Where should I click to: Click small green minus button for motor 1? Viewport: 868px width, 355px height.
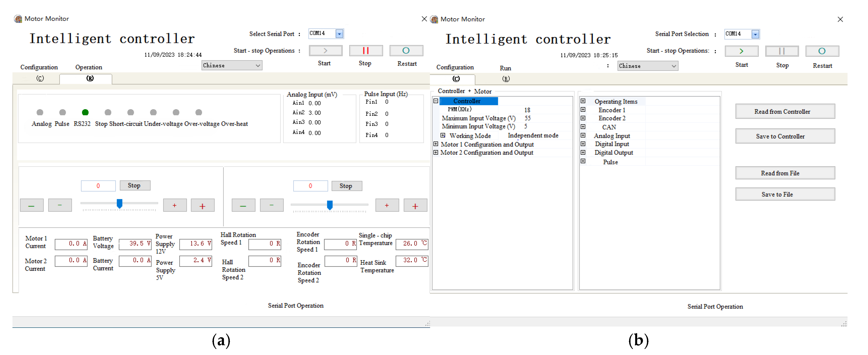pyautogui.click(x=60, y=205)
